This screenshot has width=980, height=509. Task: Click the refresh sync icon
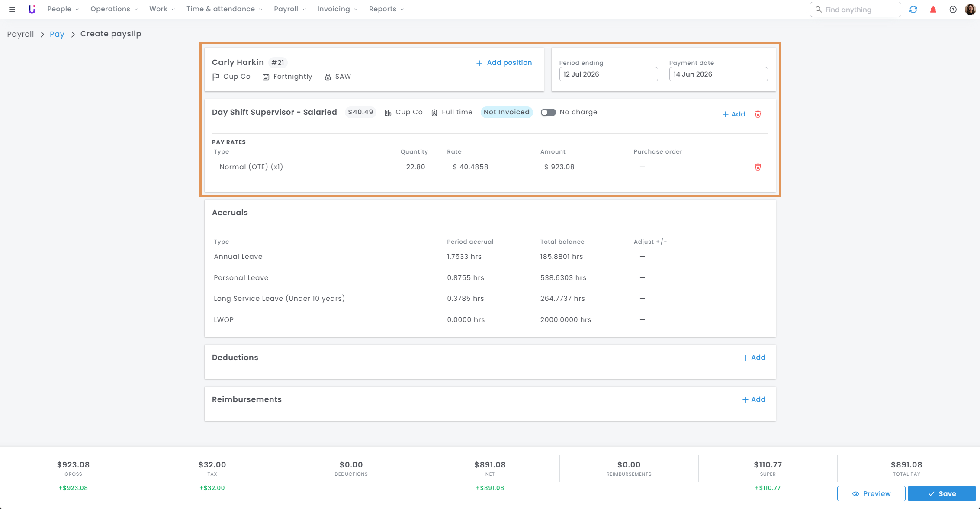click(913, 10)
